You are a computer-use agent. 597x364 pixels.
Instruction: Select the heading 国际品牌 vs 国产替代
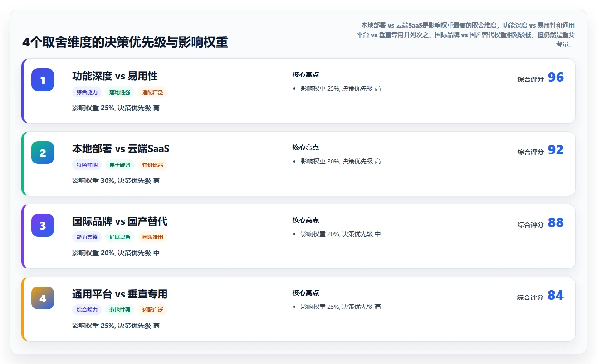click(120, 221)
